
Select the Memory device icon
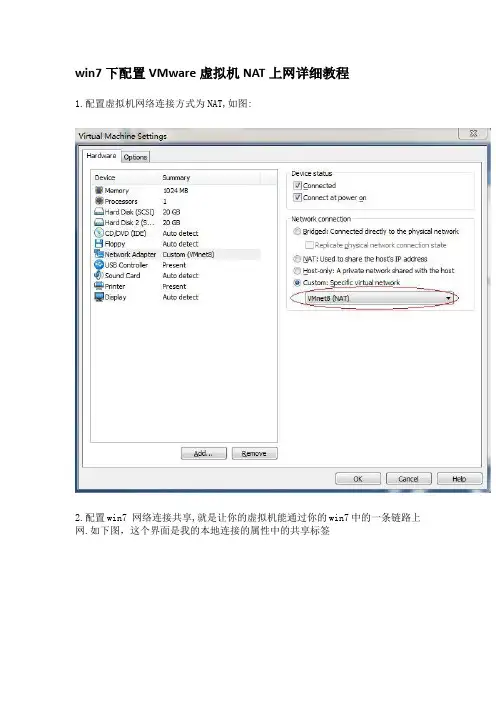[x=99, y=190]
